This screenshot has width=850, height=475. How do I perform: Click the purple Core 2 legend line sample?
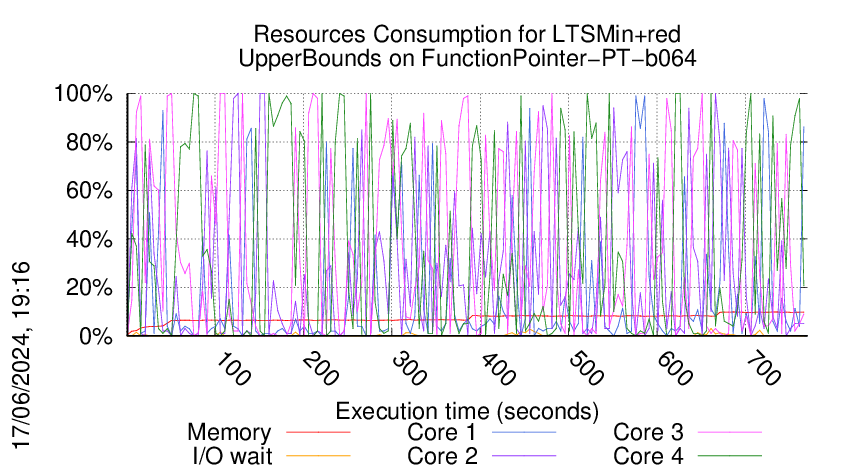tap(524, 457)
